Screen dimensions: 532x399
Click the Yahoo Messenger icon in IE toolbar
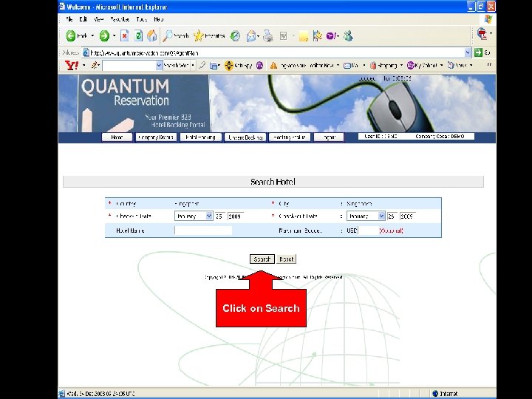click(331, 36)
